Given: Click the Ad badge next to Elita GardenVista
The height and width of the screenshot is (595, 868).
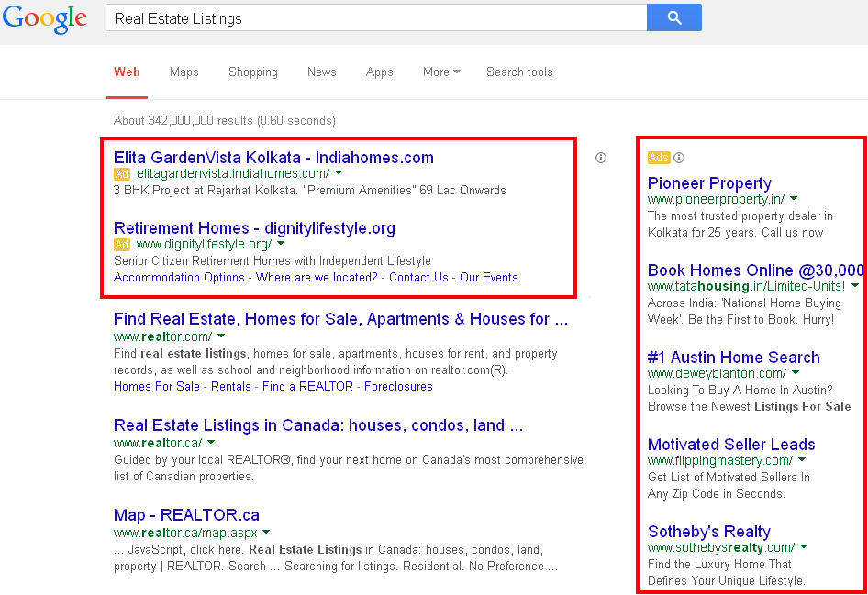Looking at the screenshot, I should tap(122, 173).
